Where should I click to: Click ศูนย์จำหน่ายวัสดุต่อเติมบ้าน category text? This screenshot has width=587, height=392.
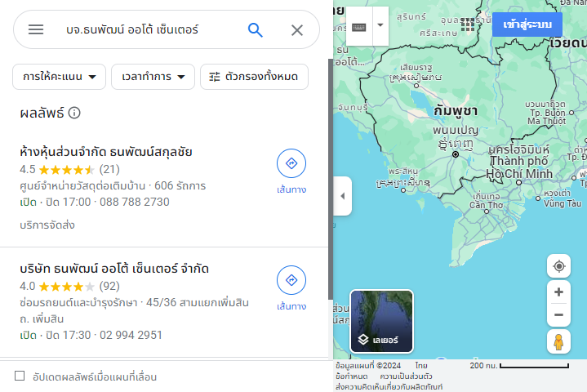click(82, 185)
